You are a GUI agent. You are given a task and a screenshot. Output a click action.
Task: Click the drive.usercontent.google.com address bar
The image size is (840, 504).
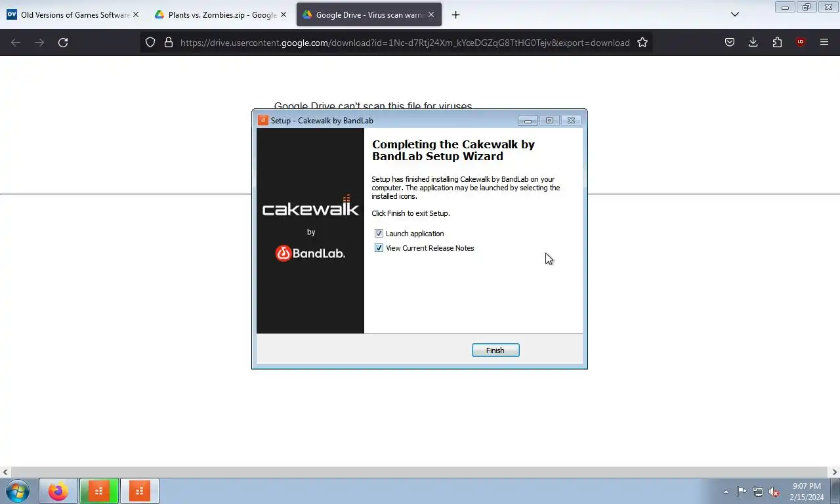pyautogui.click(x=404, y=43)
